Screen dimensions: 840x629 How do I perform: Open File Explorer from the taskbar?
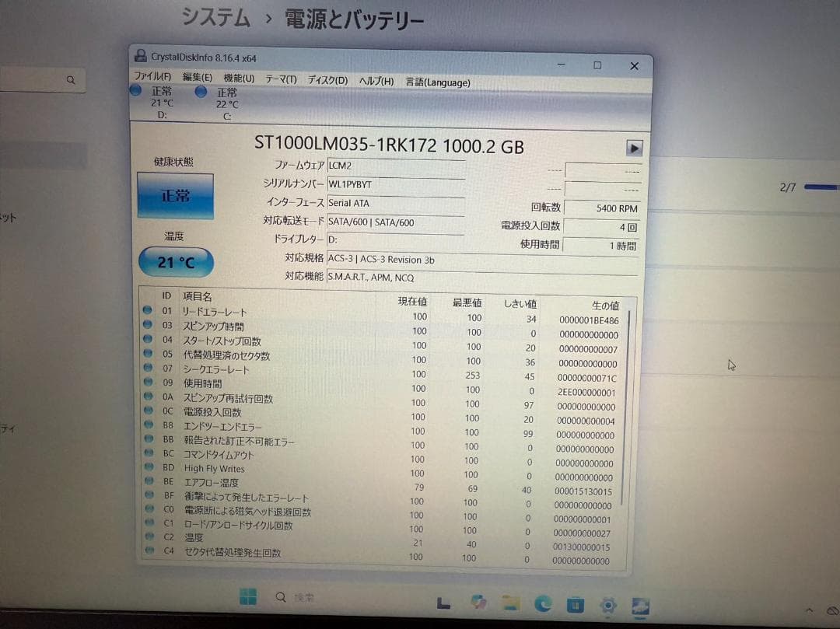tap(509, 603)
